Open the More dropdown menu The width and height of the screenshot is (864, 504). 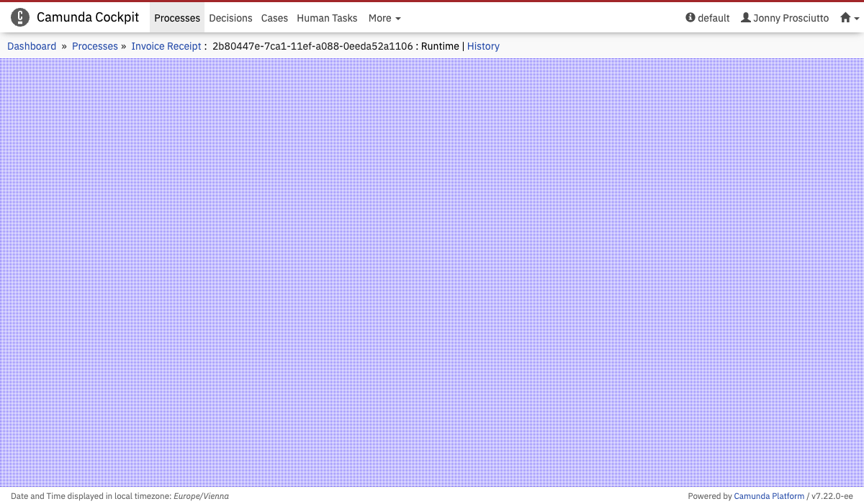tap(384, 18)
